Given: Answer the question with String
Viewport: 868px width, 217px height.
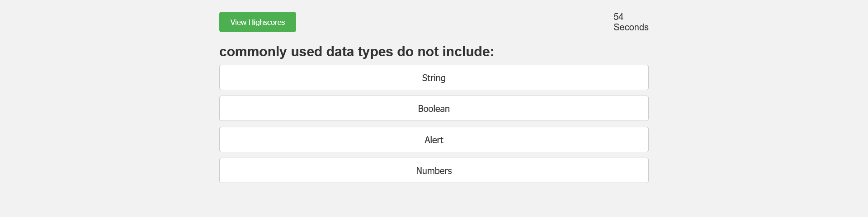Looking at the screenshot, I should tap(434, 78).
